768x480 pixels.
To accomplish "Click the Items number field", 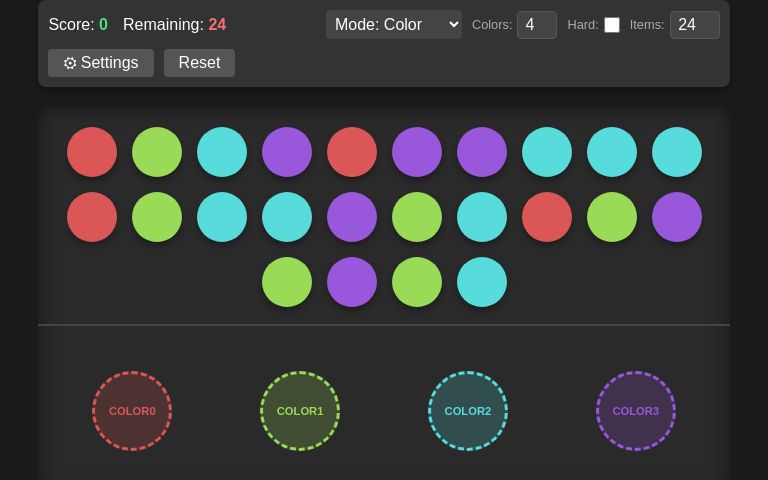I will (695, 24).
